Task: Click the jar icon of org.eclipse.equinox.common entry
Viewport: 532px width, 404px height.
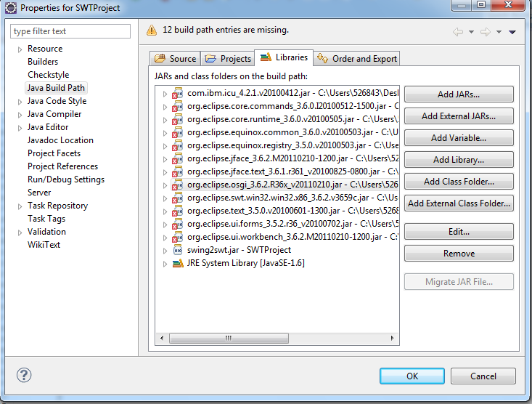Action: [177, 132]
